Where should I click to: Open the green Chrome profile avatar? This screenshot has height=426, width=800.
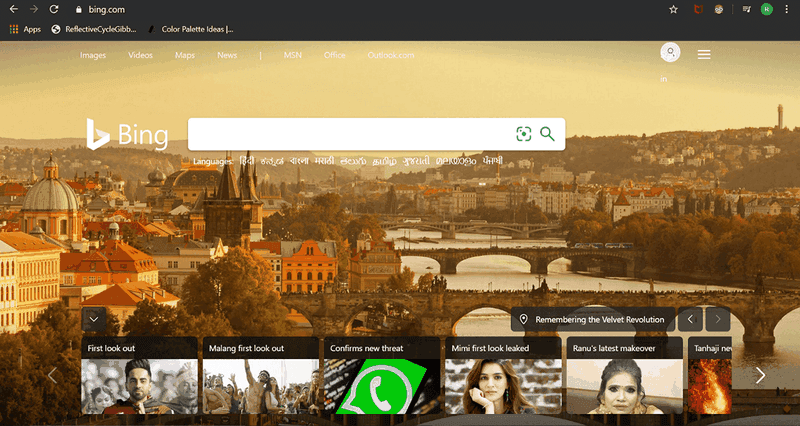point(766,9)
